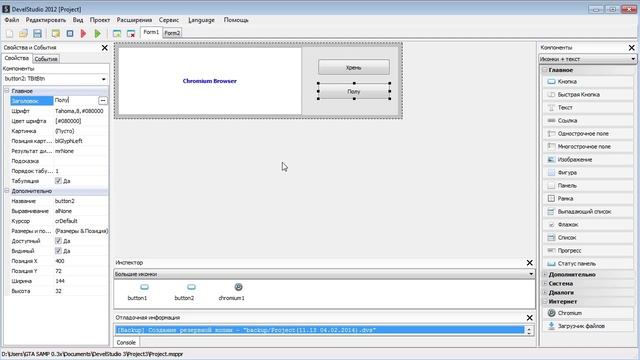Image resolution: width=640 pixels, height=360 pixels.
Task: Toggle the Доступный checkbox
Action: point(58,241)
